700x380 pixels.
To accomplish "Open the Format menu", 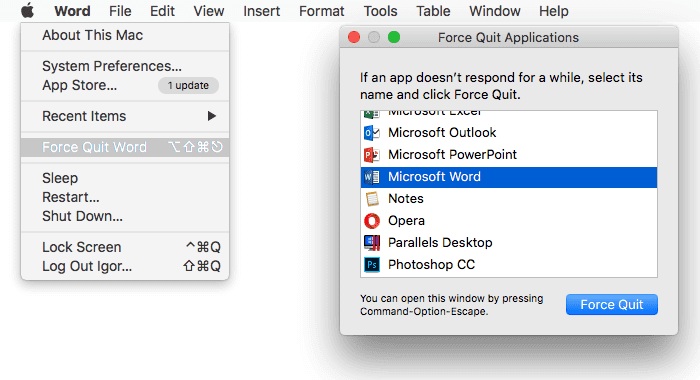I will 321,11.
